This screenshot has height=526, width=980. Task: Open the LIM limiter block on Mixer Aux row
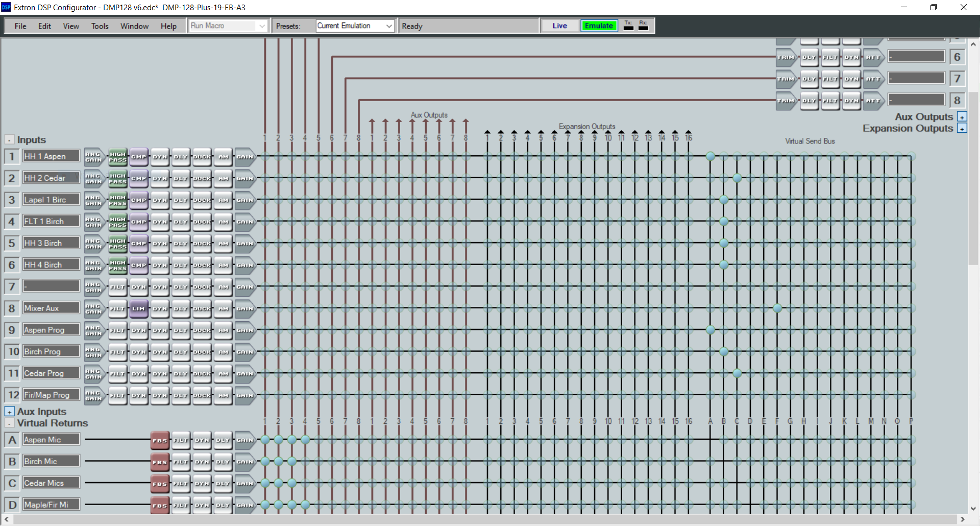[x=139, y=308]
